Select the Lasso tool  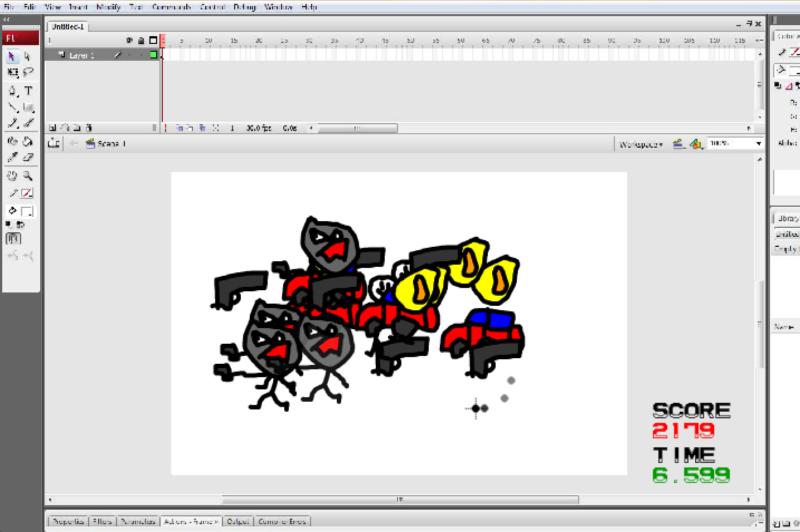pyautogui.click(x=28, y=72)
